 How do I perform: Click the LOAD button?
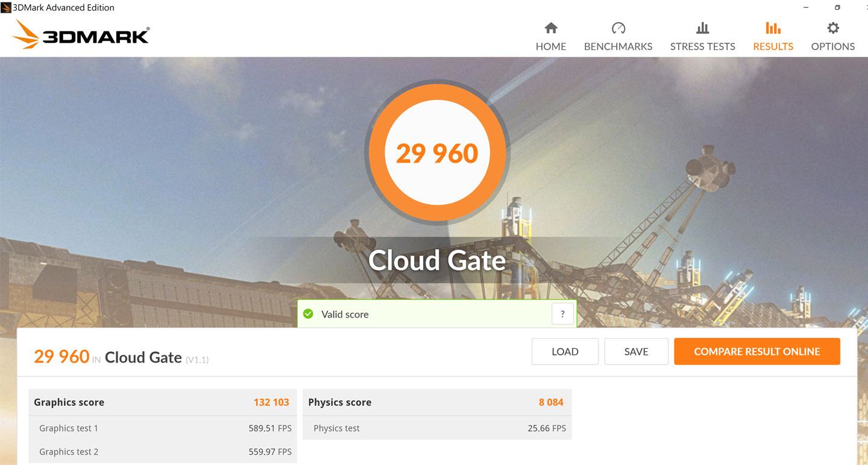click(x=565, y=352)
